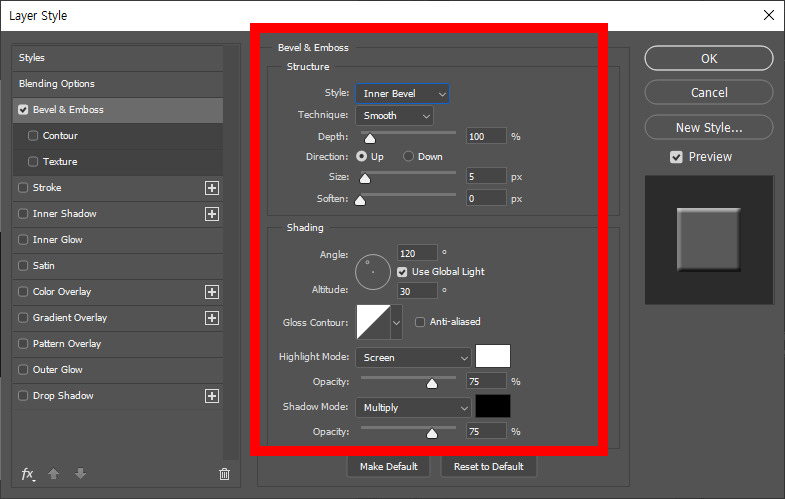The width and height of the screenshot is (785, 499).
Task: Click the OK button
Action: pos(709,59)
